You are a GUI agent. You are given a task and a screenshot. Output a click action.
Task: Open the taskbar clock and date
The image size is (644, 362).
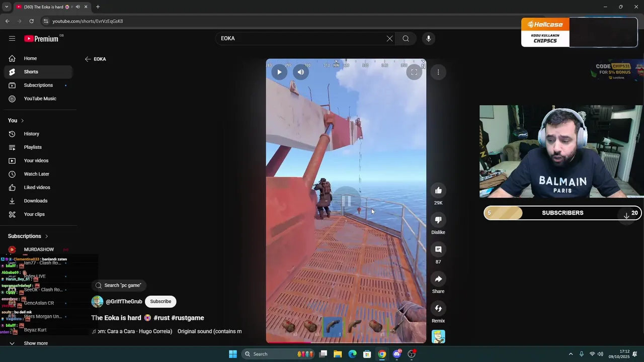[x=619, y=354]
